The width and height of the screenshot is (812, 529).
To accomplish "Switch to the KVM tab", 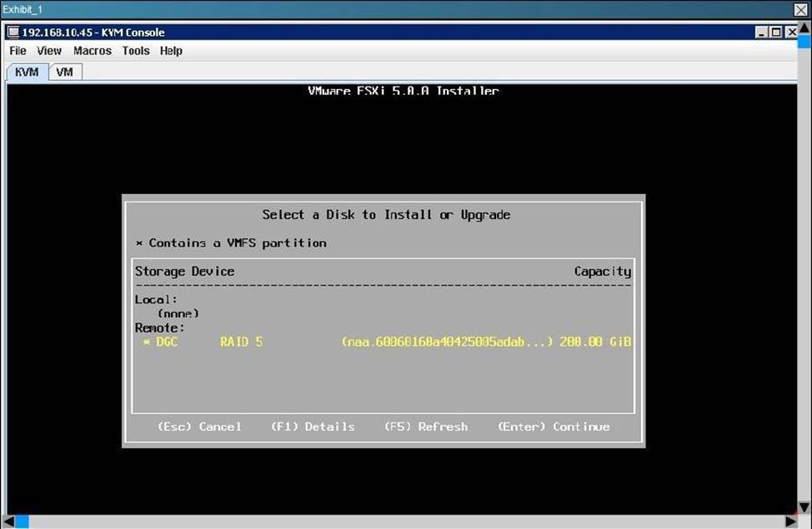I will coord(27,72).
